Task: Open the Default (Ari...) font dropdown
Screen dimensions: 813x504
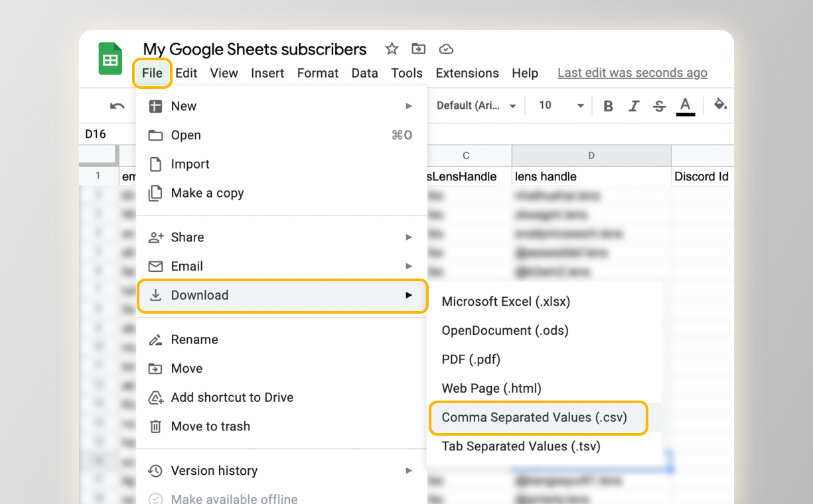Action: pyautogui.click(x=477, y=105)
